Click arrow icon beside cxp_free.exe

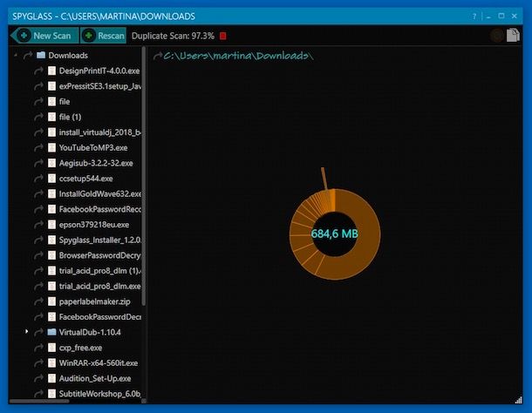click(x=38, y=348)
